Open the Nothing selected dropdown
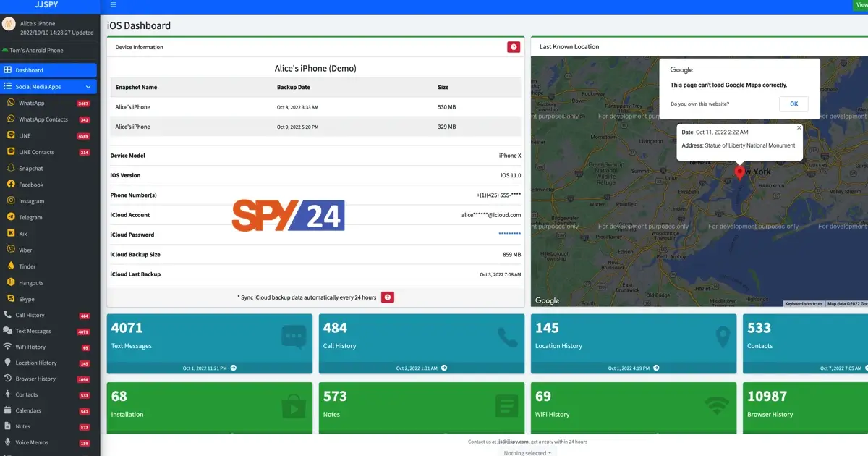Image resolution: width=868 pixels, height=456 pixels. coord(527,453)
